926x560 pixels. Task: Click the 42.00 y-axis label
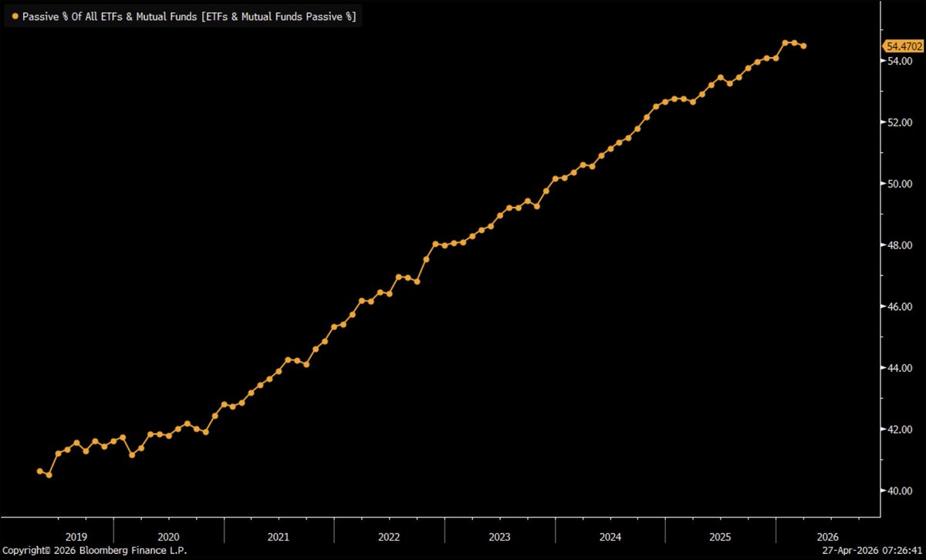(901, 429)
